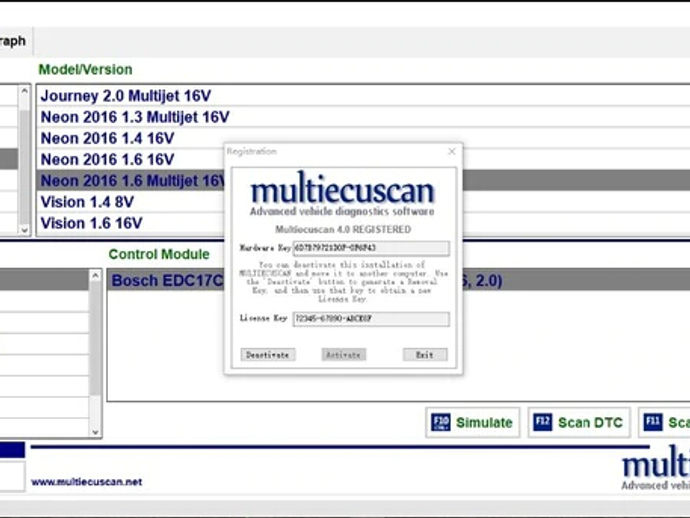This screenshot has height=518, width=690.
Task: Click the Model/Version heading
Action: click(x=85, y=70)
